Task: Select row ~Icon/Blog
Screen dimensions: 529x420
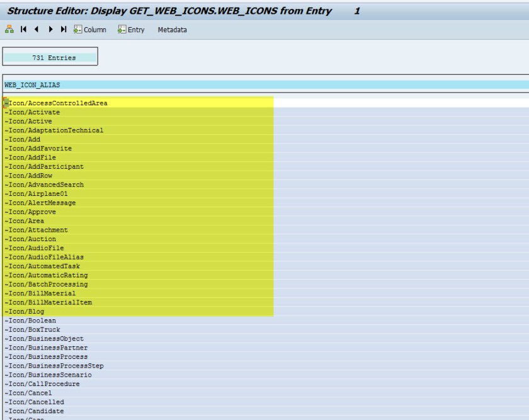Action: [x=266, y=312]
